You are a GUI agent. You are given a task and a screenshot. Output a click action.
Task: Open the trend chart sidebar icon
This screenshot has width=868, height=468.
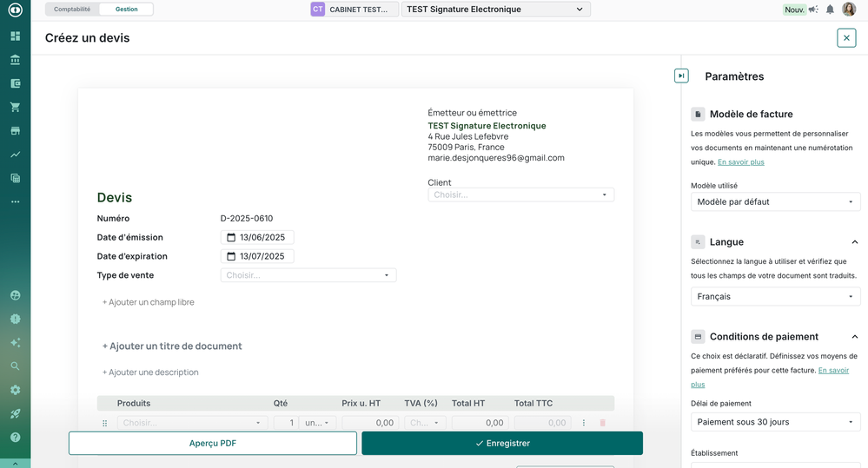click(x=15, y=155)
